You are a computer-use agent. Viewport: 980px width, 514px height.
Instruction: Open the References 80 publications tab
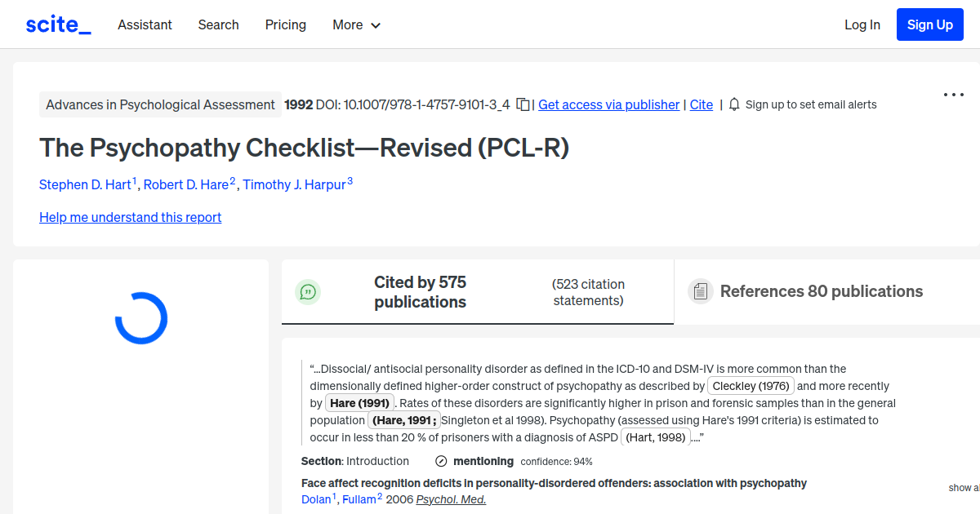tap(821, 291)
